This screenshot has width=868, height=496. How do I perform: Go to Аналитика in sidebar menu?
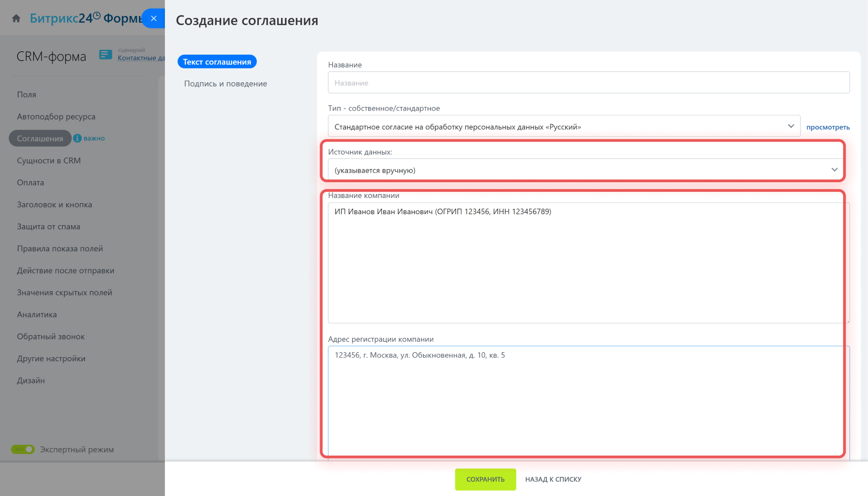tap(37, 315)
